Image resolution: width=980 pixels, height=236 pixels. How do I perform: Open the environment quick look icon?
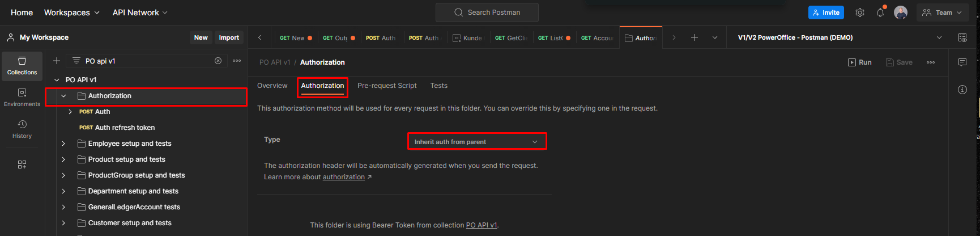click(962, 37)
